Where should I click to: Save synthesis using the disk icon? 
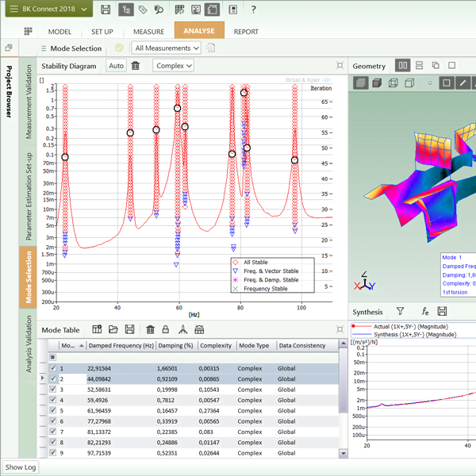point(442,312)
